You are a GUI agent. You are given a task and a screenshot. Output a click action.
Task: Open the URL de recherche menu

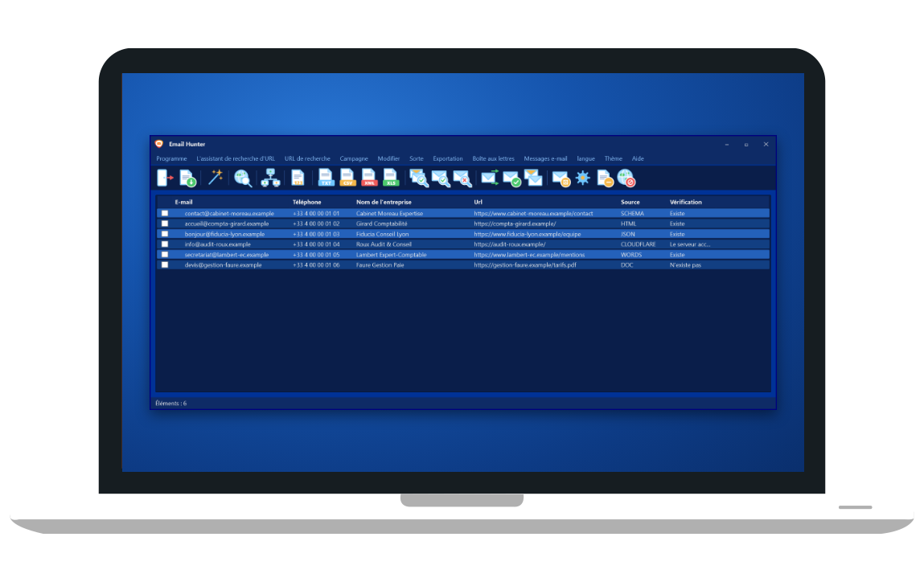(x=307, y=158)
